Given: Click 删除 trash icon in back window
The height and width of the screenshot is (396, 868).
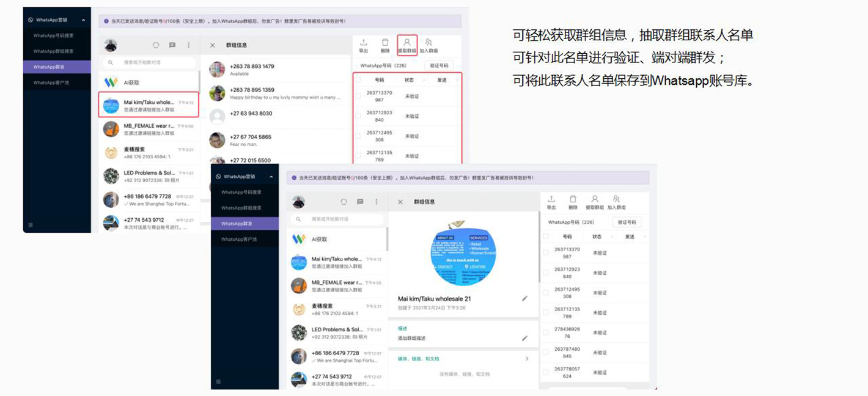Looking at the screenshot, I should point(385,42).
